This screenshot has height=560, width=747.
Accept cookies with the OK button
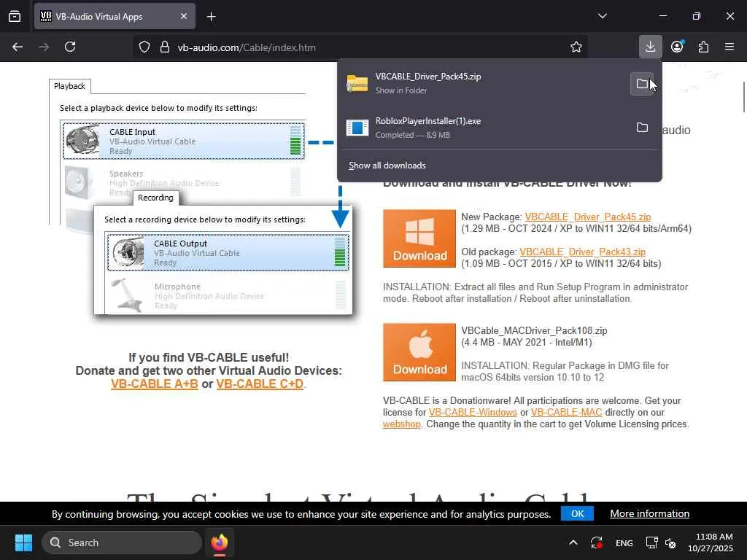coord(578,514)
